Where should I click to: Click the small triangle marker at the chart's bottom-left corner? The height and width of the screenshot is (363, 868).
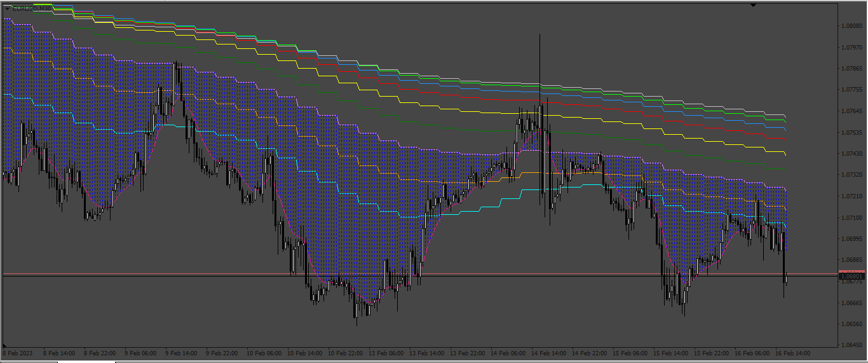tap(5, 344)
